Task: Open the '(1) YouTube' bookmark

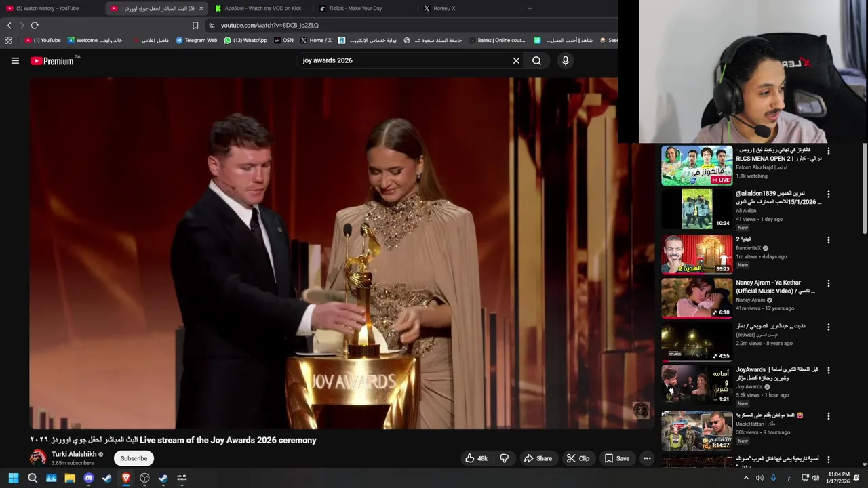Action: point(43,40)
